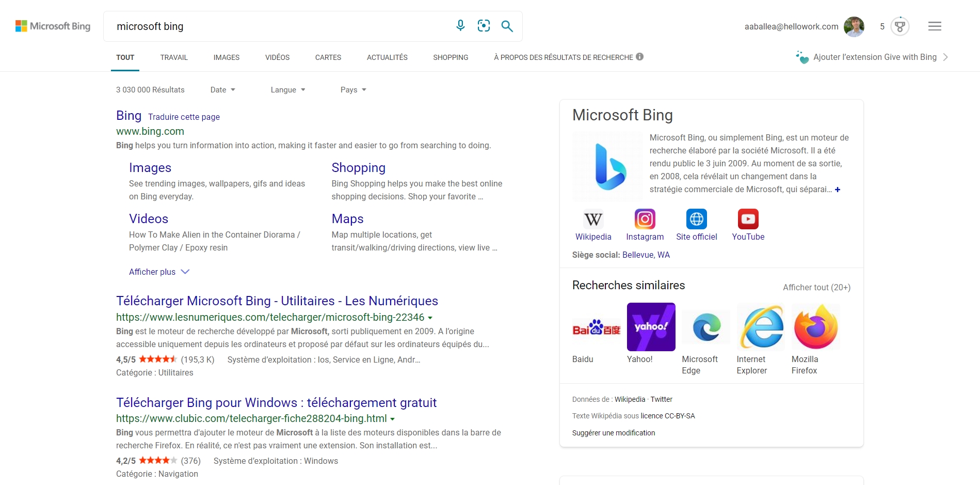Click the profile avatar picture

point(854,26)
